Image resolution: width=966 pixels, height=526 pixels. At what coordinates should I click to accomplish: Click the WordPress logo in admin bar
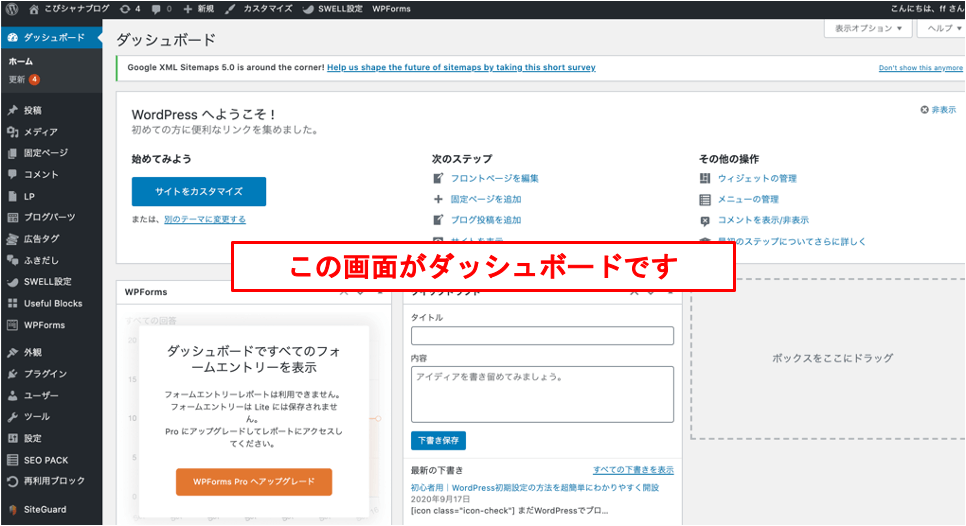click(12, 9)
